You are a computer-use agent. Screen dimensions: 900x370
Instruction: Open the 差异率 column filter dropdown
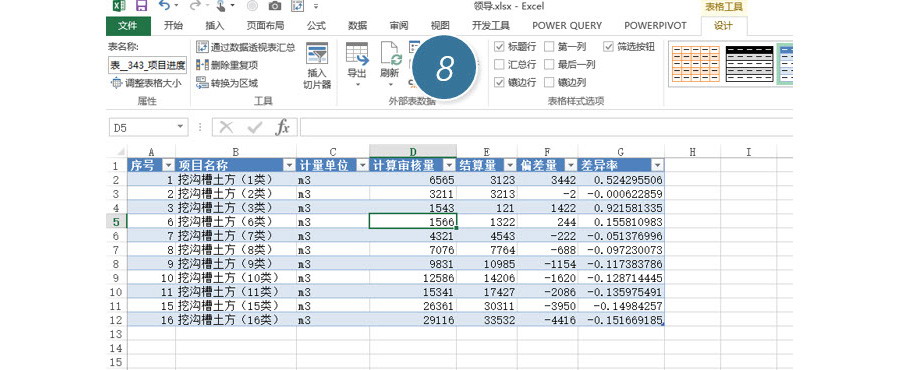click(657, 166)
